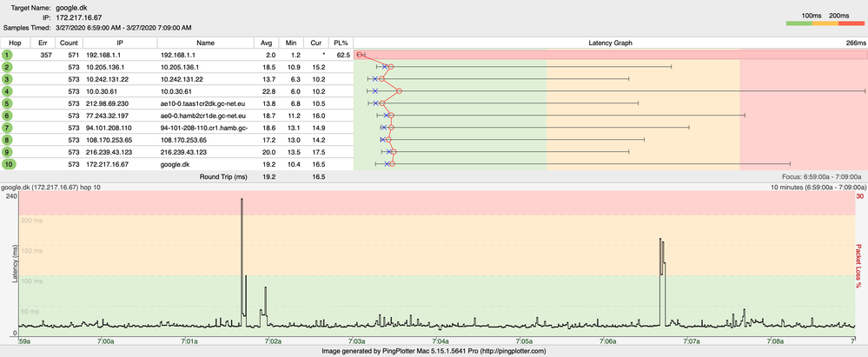
Task: Select the hop 5 circle icon
Action: [8, 102]
